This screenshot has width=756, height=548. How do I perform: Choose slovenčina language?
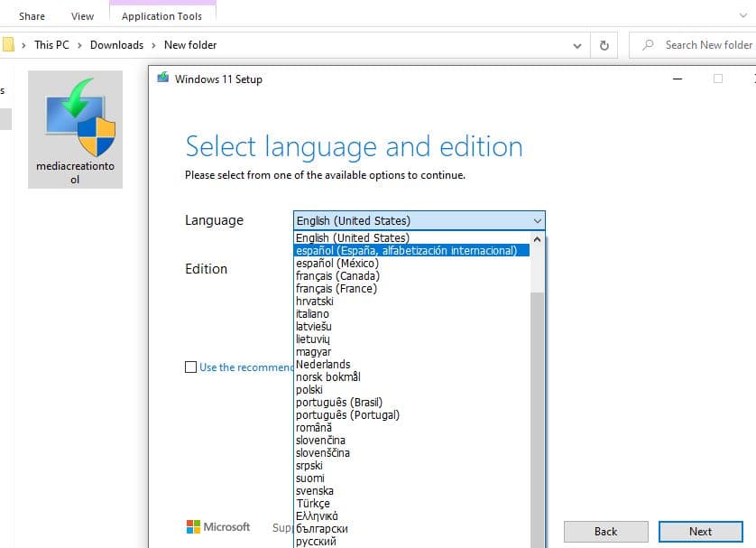411,440
